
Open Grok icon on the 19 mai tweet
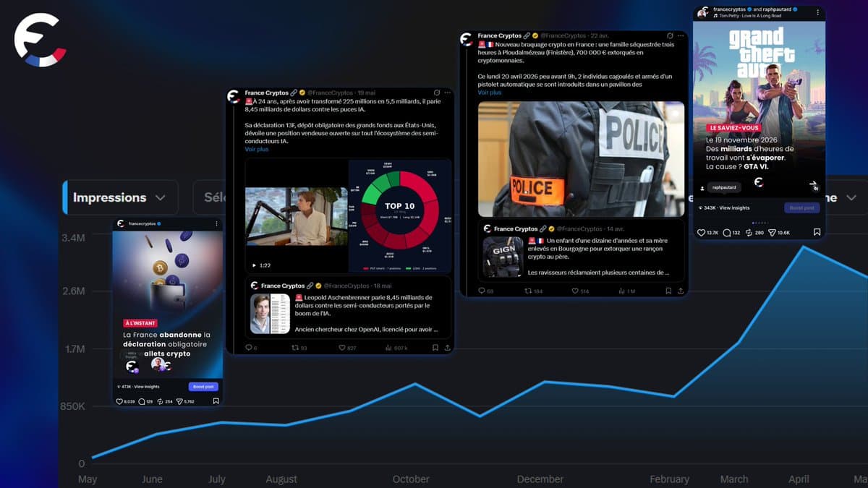coord(436,93)
